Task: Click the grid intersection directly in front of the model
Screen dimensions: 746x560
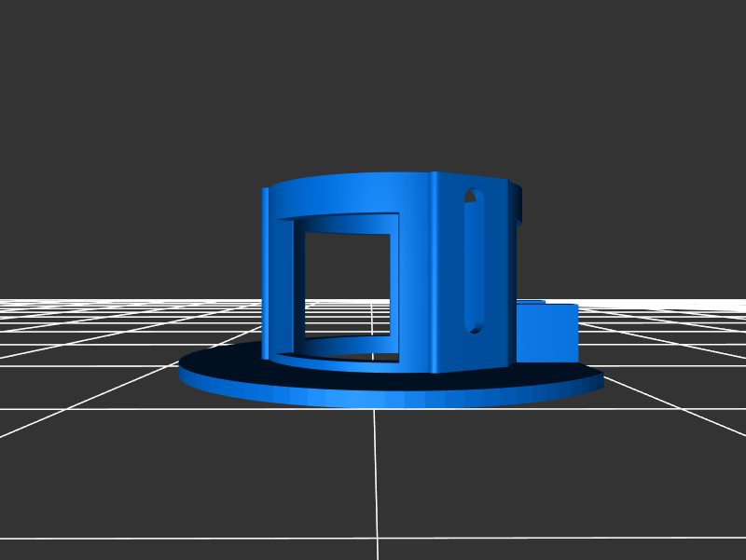Action: click(x=375, y=409)
